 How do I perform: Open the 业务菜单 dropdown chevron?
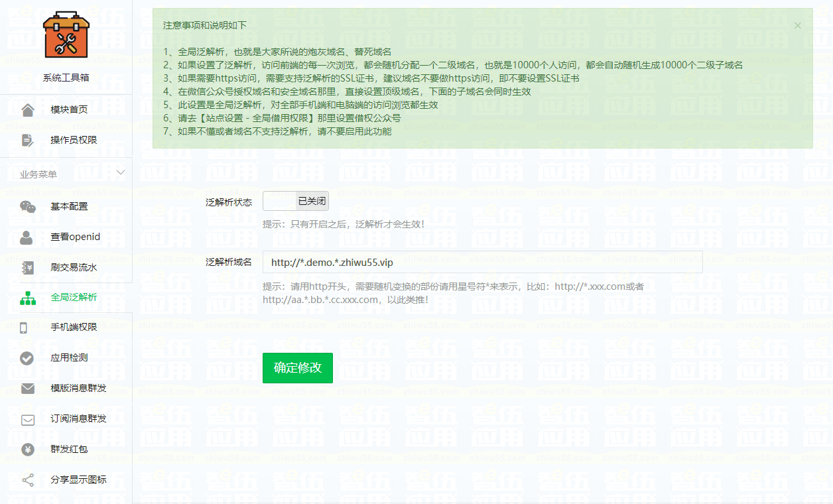coord(121,171)
